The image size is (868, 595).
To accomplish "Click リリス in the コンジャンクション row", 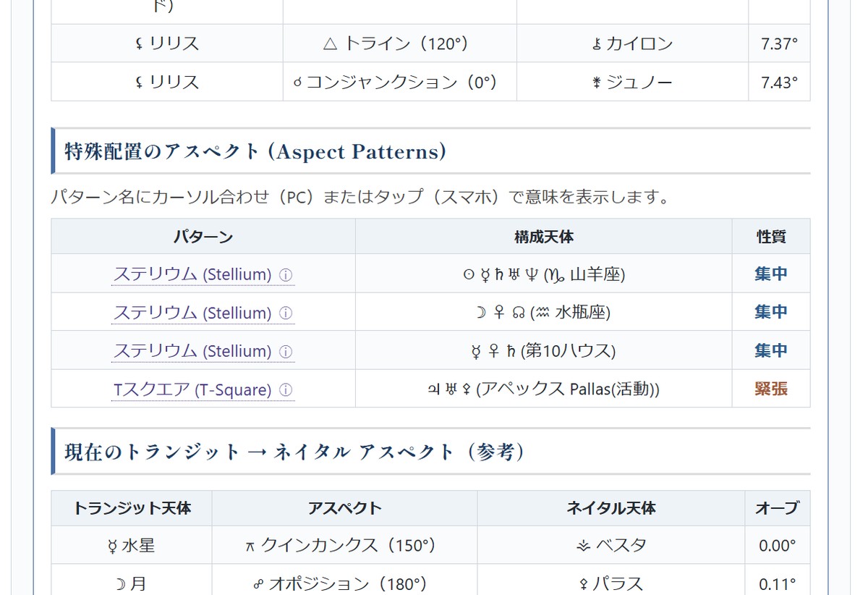I will coord(167,82).
